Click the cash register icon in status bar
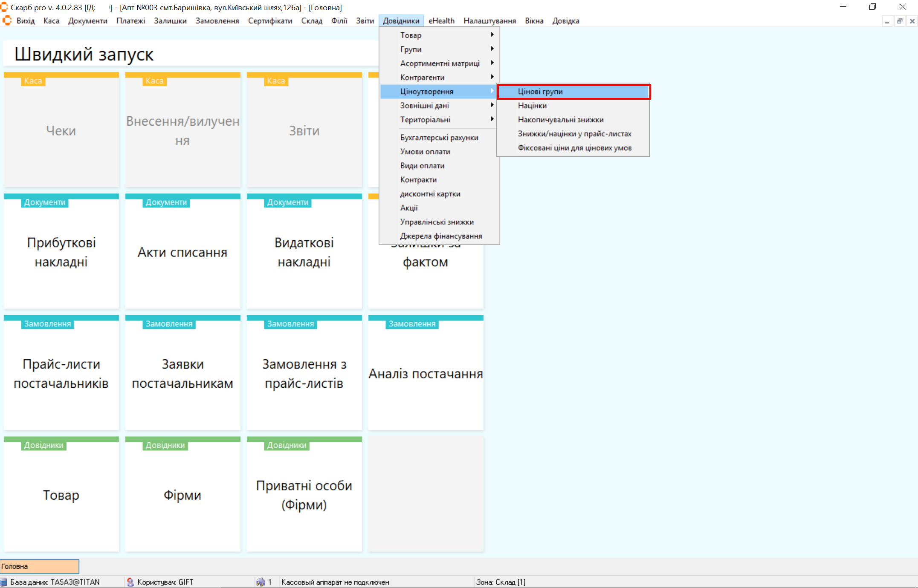 [x=260, y=582]
